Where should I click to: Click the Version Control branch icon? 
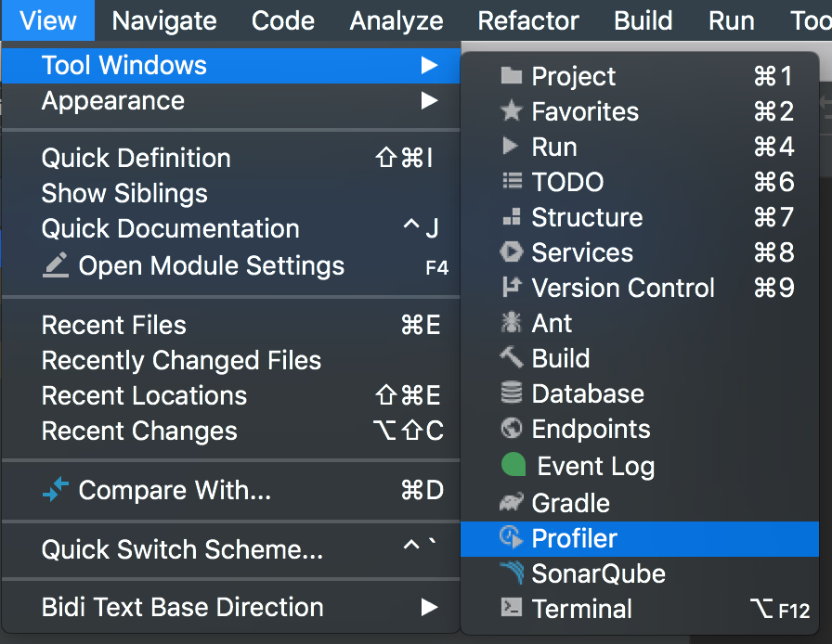[x=512, y=287]
